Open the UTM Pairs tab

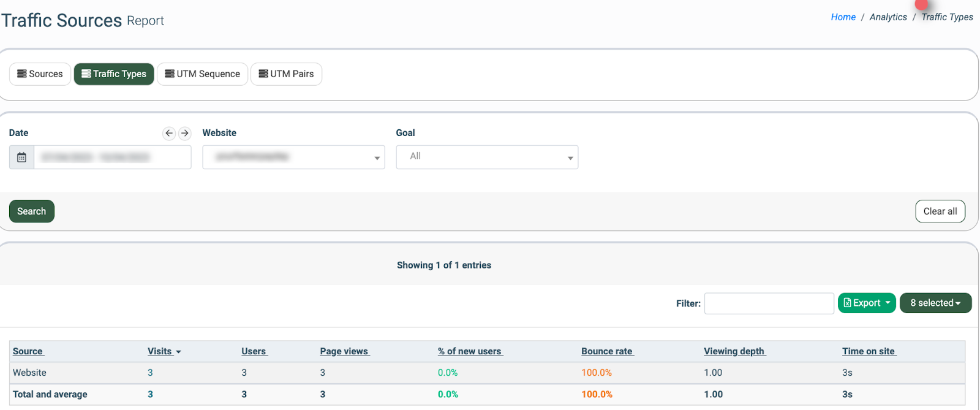pos(286,74)
